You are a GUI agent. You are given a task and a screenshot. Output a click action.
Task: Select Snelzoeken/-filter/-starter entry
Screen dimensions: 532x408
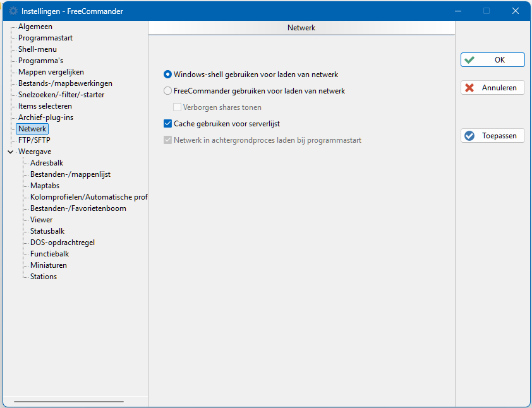click(61, 95)
